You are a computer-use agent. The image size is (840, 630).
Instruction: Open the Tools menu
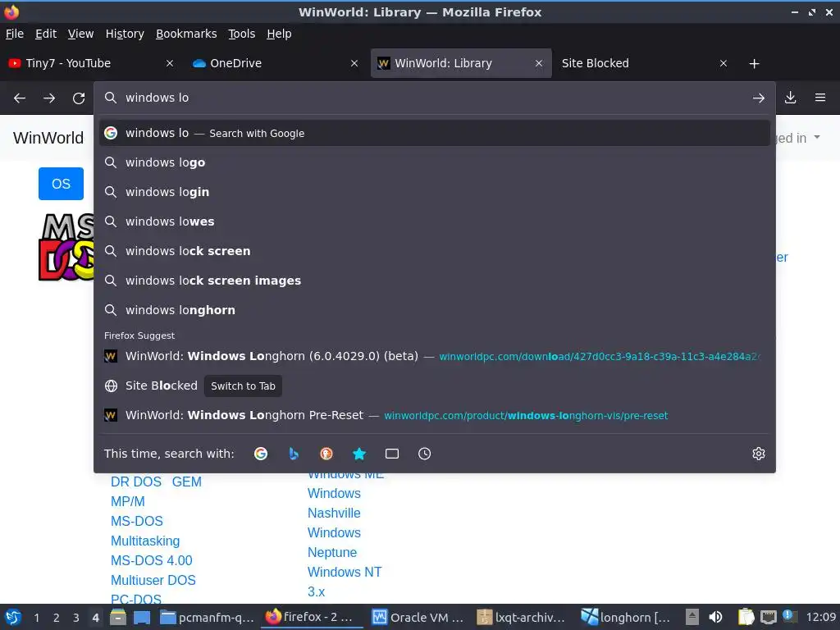pyautogui.click(x=242, y=34)
